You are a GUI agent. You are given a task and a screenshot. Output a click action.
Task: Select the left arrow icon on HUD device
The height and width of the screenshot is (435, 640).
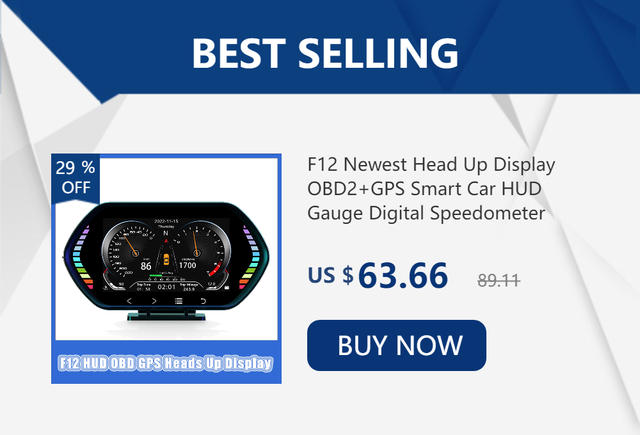pyautogui.click(x=129, y=301)
